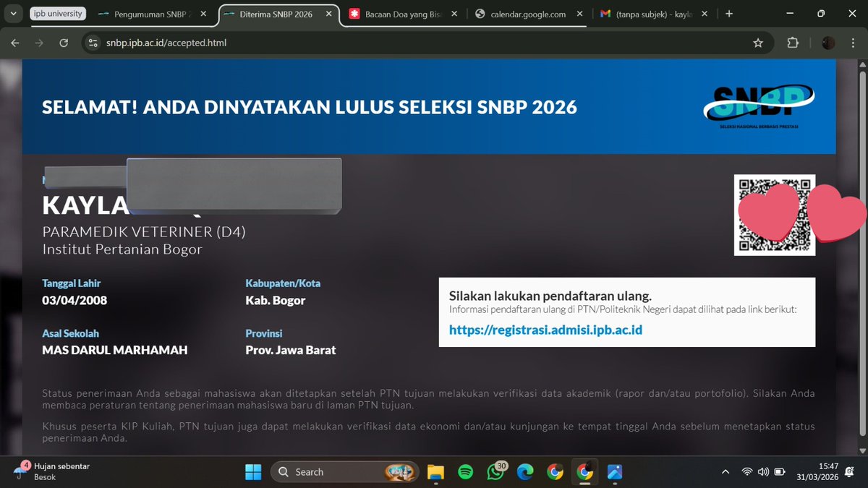The image size is (868, 488).
Task: Open File Explorer from the taskbar
Action: 435,472
